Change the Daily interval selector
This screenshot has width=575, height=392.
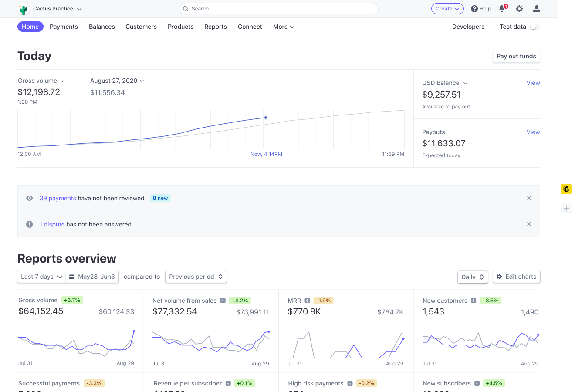click(473, 277)
